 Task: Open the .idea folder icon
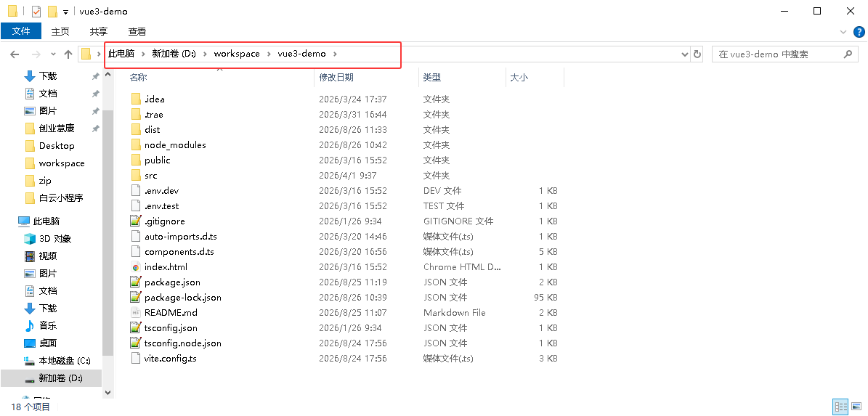(x=136, y=99)
